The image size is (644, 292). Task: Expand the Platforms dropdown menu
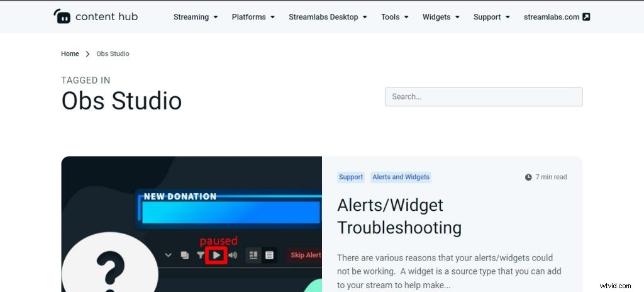(253, 17)
